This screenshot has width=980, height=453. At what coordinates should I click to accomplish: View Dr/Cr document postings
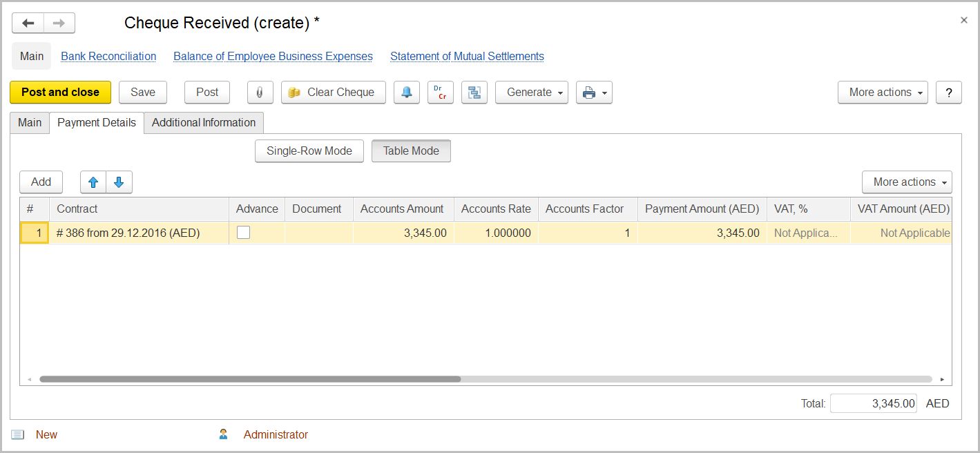[441, 92]
